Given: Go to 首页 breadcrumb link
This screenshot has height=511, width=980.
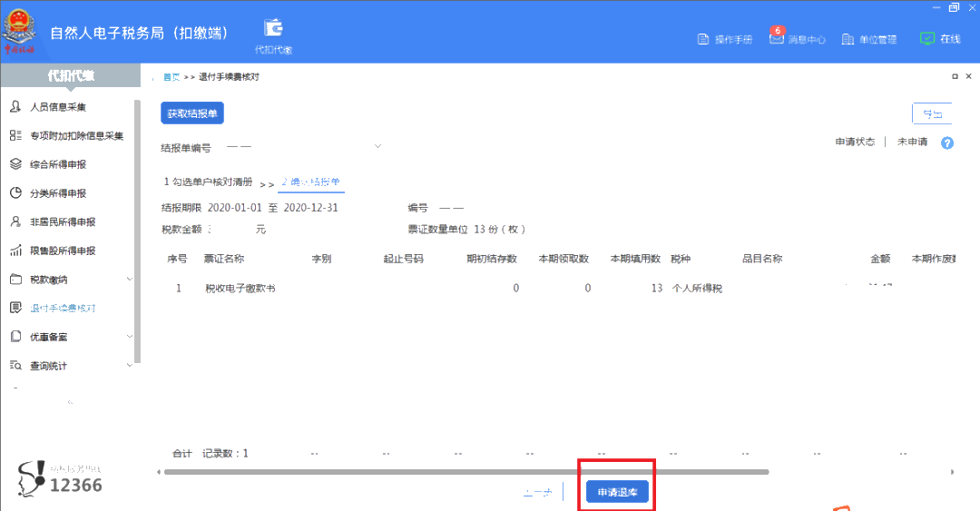Looking at the screenshot, I should 171,77.
